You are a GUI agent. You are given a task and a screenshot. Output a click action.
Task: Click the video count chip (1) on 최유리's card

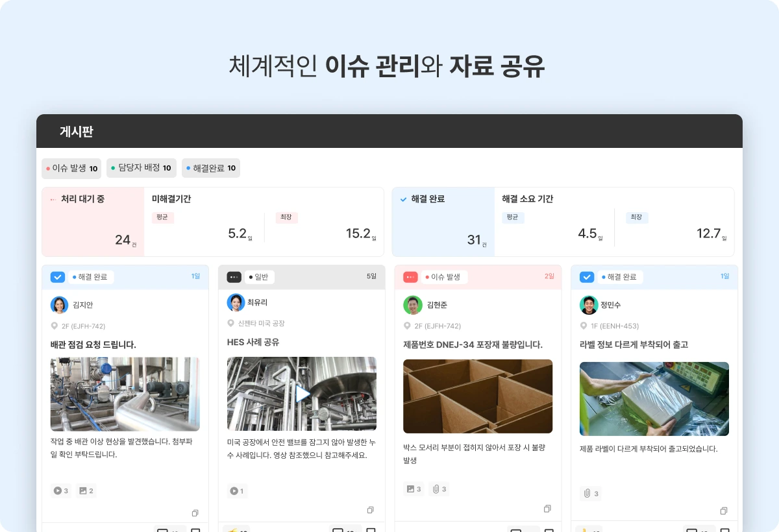click(x=237, y=491)
